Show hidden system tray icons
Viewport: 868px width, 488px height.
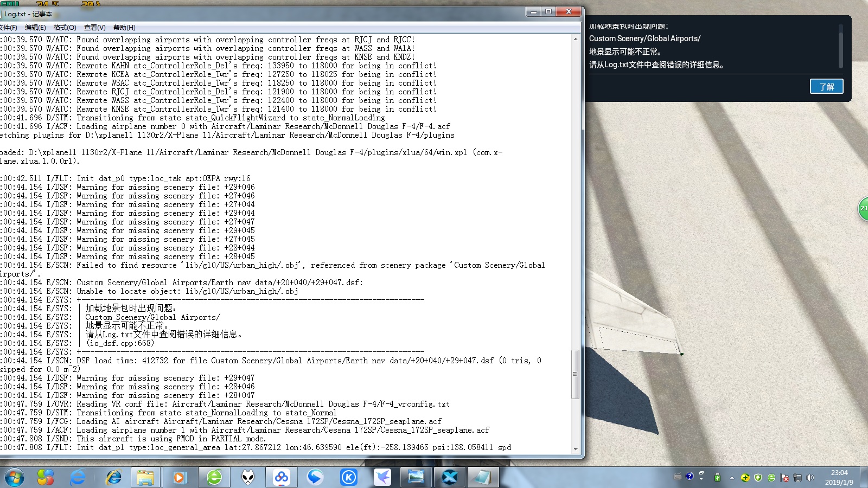(x=732, y=478)
